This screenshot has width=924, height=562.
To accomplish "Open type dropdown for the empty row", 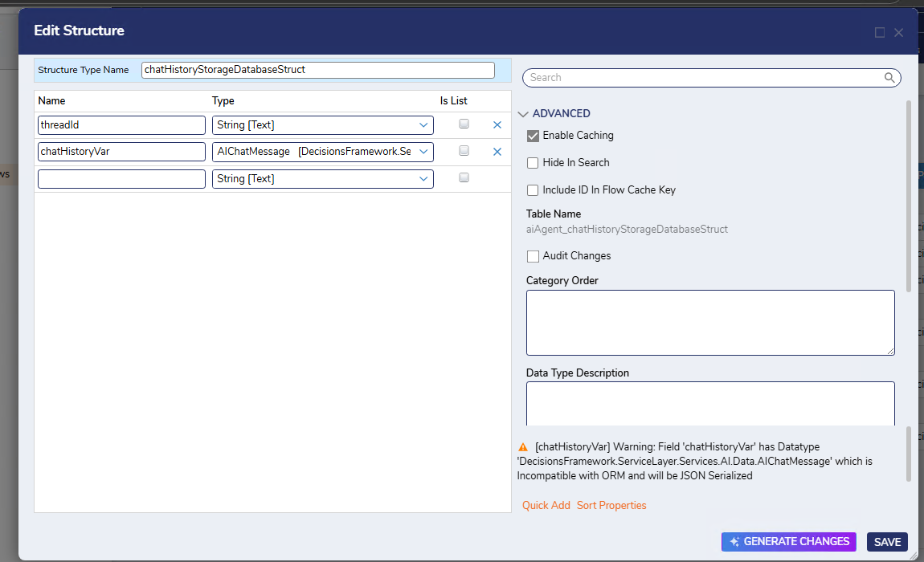I will [423, 179].
